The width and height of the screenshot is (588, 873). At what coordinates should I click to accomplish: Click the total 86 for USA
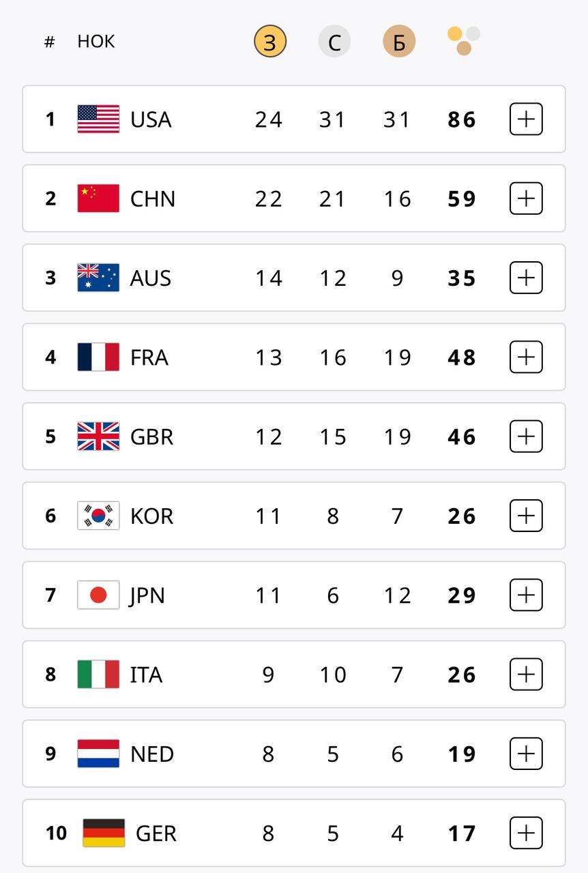click(x=462, y=120)
